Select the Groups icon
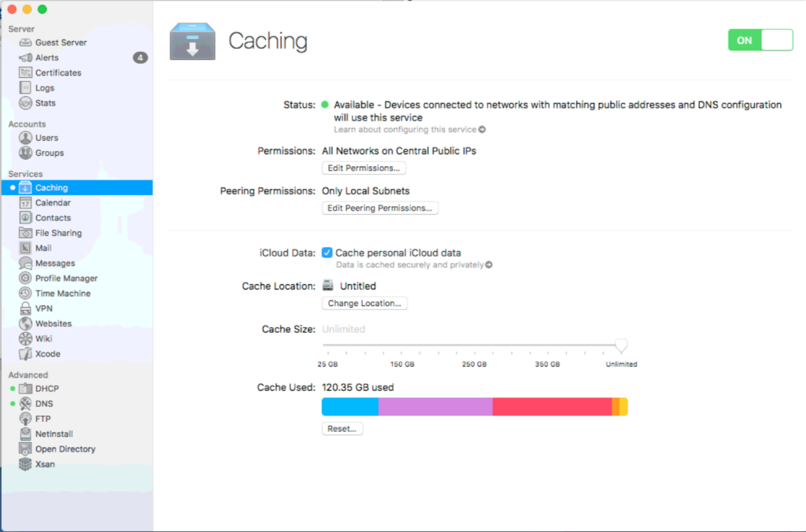Image resolution: width=806 pixels, height=532 pixels. point(25,153)
